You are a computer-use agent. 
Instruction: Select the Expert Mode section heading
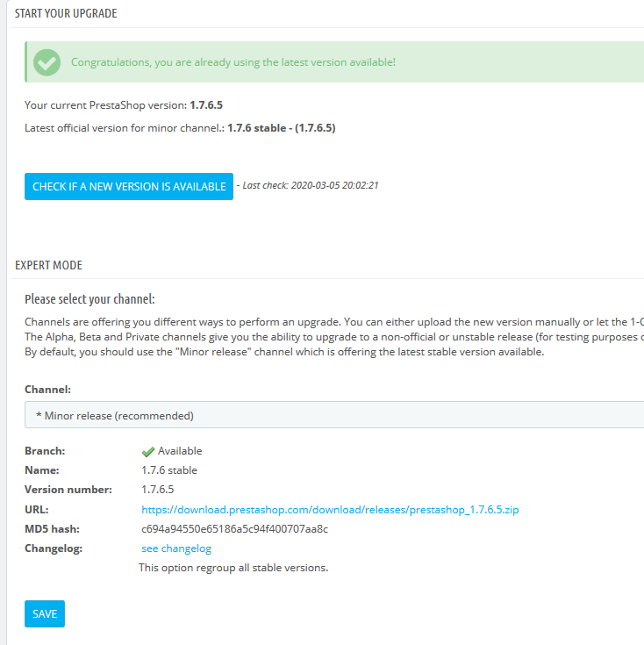(x=48, y=265)
